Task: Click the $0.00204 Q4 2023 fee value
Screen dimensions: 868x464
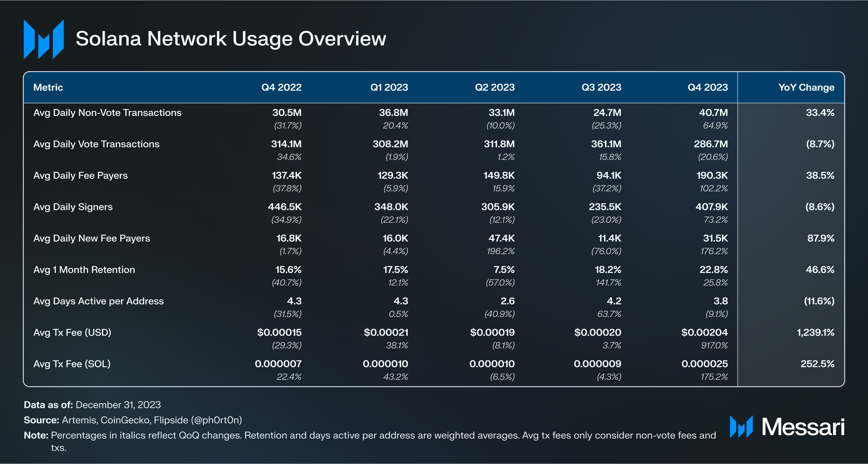Action: [704, 333]
